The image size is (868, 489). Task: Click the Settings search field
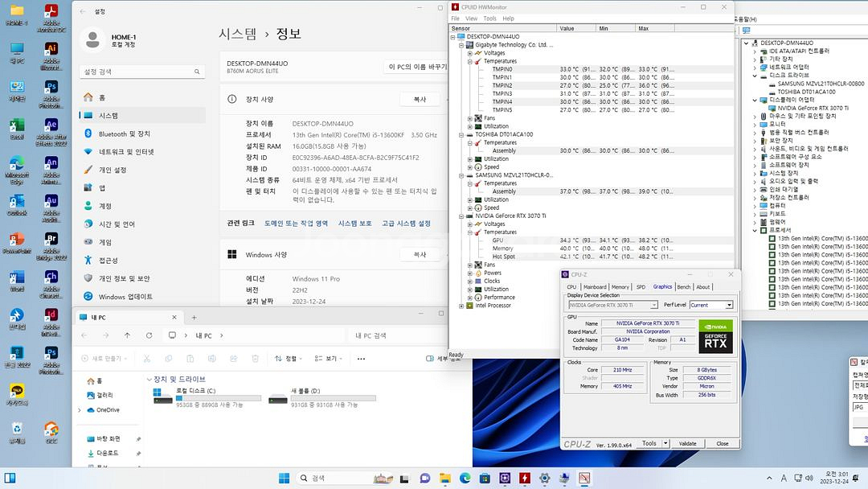pos(142,72)
